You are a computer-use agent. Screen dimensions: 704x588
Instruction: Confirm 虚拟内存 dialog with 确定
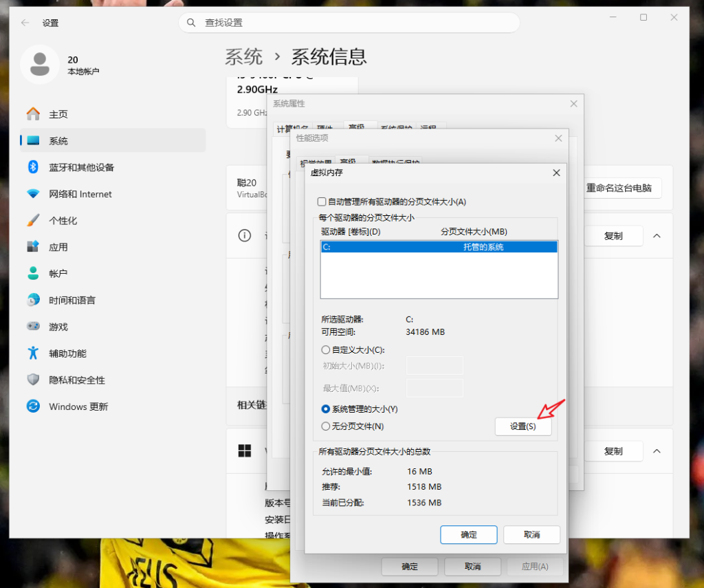coord(469,534)
